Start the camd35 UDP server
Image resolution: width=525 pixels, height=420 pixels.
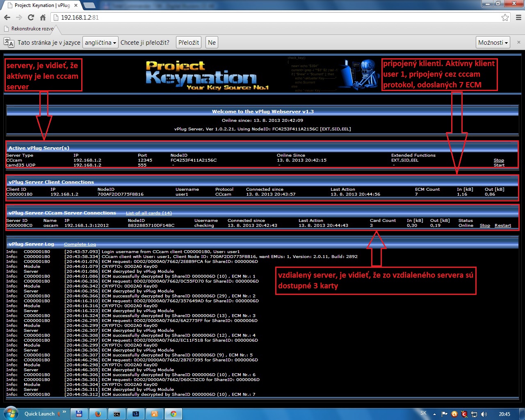(x=499, y=165)
